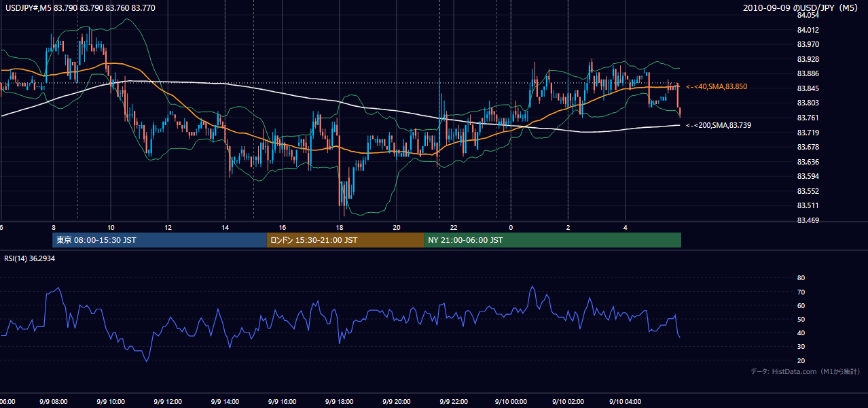
Task: Click the データ: HistData.com source credit
Action: 805,371
